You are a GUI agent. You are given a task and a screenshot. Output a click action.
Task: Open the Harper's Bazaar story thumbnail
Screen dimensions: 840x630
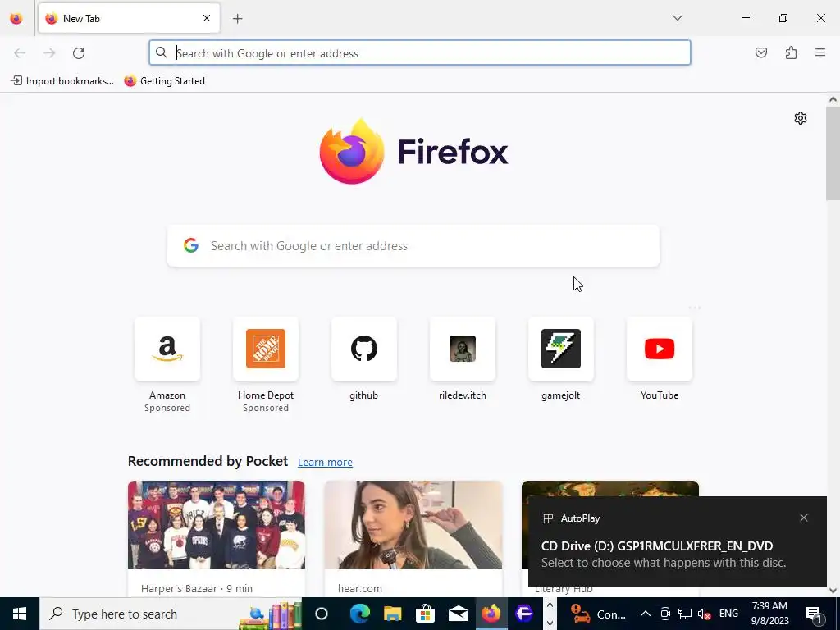[217, 525]
